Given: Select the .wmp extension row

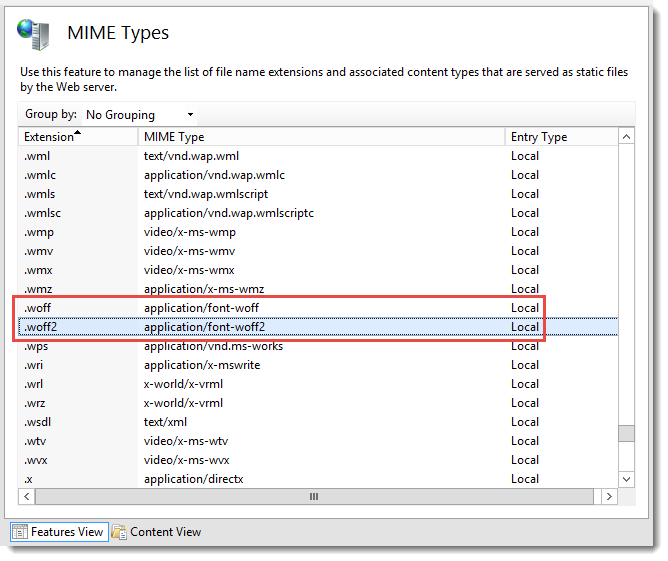Looking at the screenshot, I should point(318,232).
